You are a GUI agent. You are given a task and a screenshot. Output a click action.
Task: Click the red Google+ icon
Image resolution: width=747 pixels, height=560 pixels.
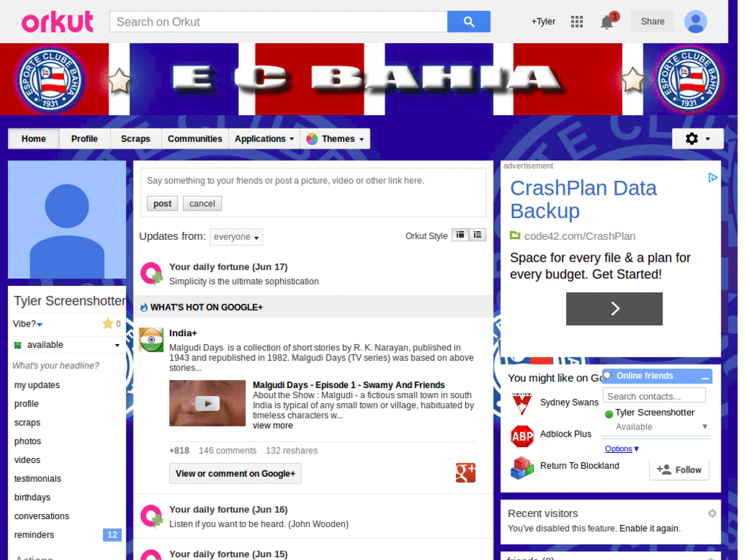[465, 472]
